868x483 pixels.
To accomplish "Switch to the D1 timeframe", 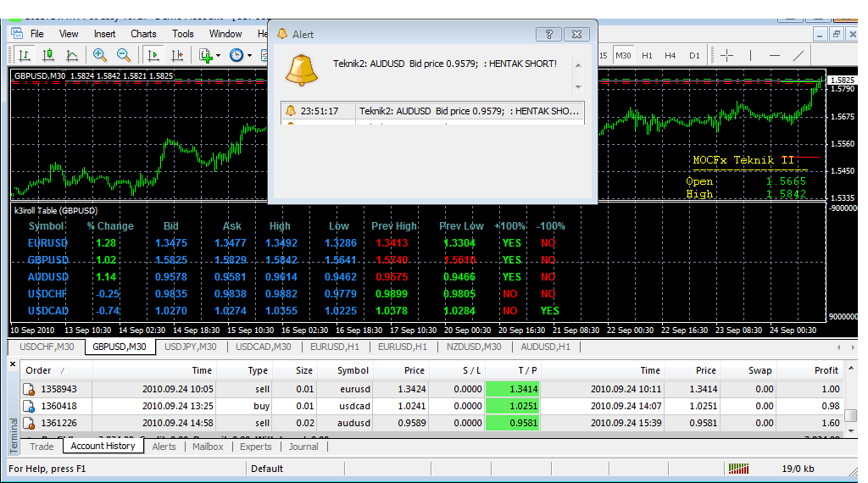I will [694, 55].
